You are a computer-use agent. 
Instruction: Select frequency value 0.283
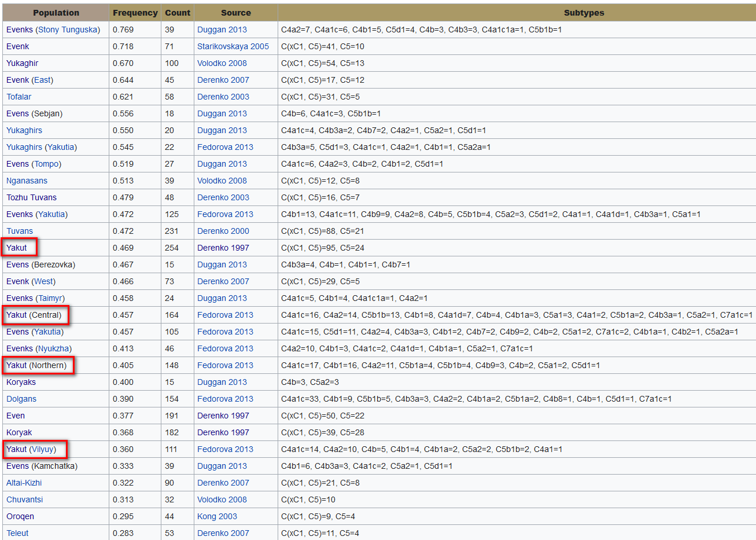[x=123, y=533]
